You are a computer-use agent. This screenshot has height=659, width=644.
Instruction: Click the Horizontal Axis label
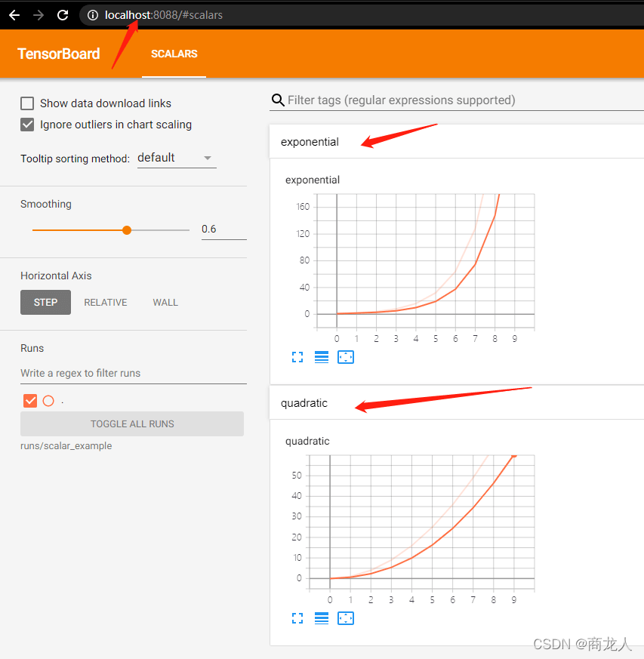(x=56, y=276)
